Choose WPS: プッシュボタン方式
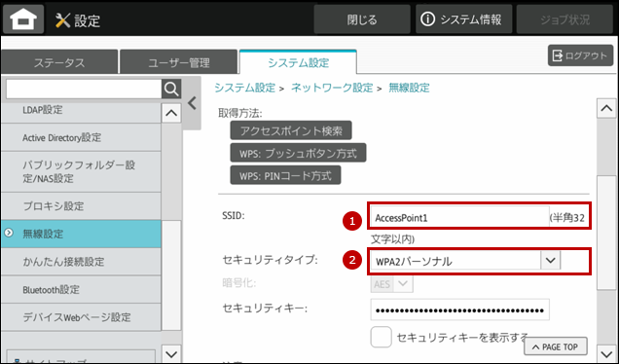 click(298, 153)
